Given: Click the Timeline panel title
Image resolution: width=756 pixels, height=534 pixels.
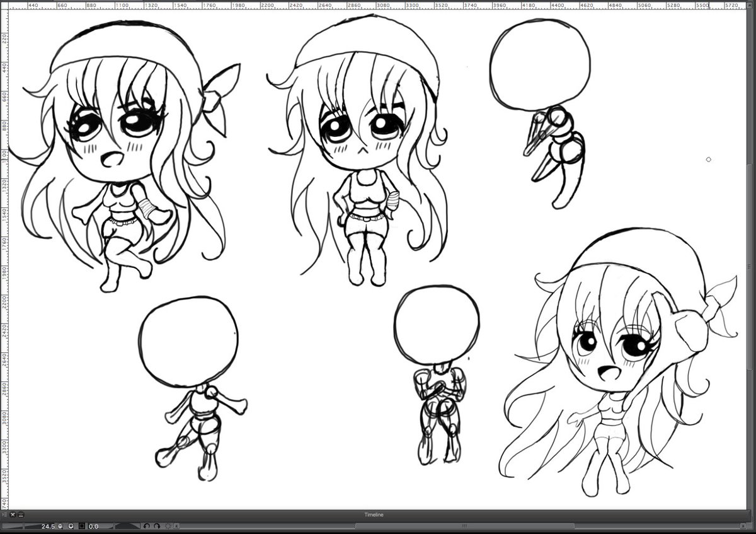Looking at the screenshot, I should tap(374, 514).
